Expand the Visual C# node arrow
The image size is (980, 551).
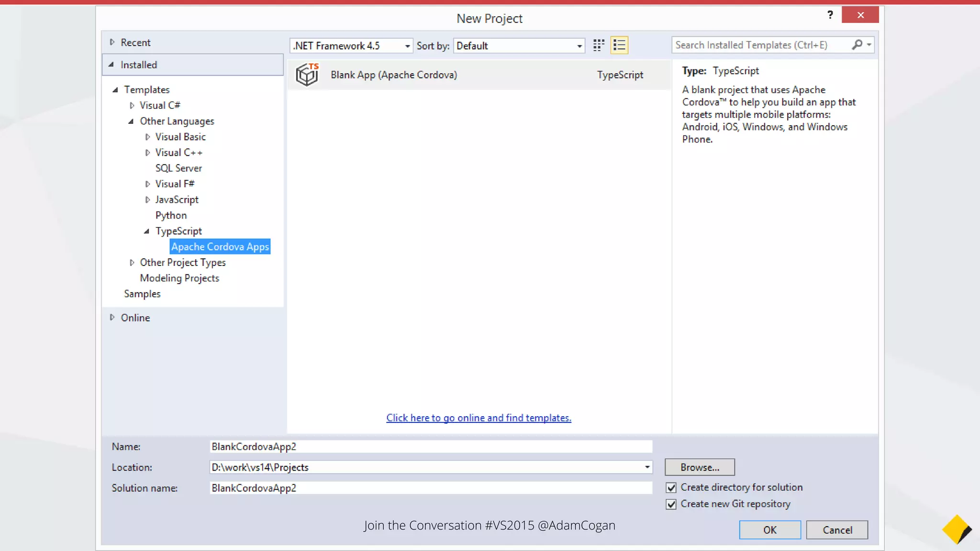point(132,105)
